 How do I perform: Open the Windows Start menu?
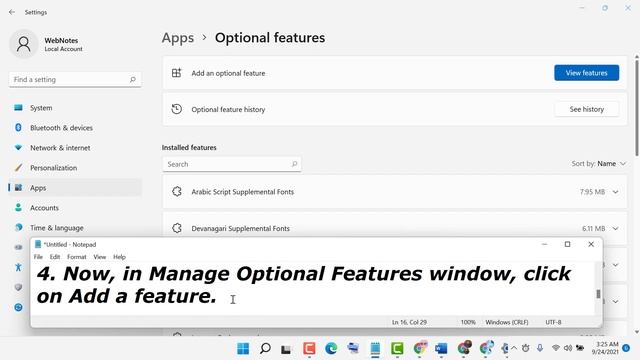tap(243, 349)
